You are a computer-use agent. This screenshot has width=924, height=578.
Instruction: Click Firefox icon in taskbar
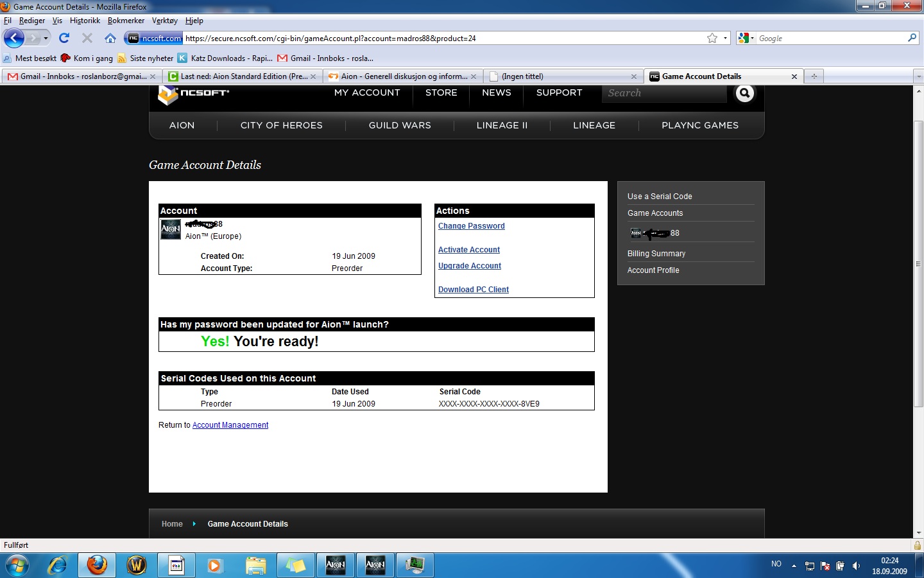coord(98,565)
